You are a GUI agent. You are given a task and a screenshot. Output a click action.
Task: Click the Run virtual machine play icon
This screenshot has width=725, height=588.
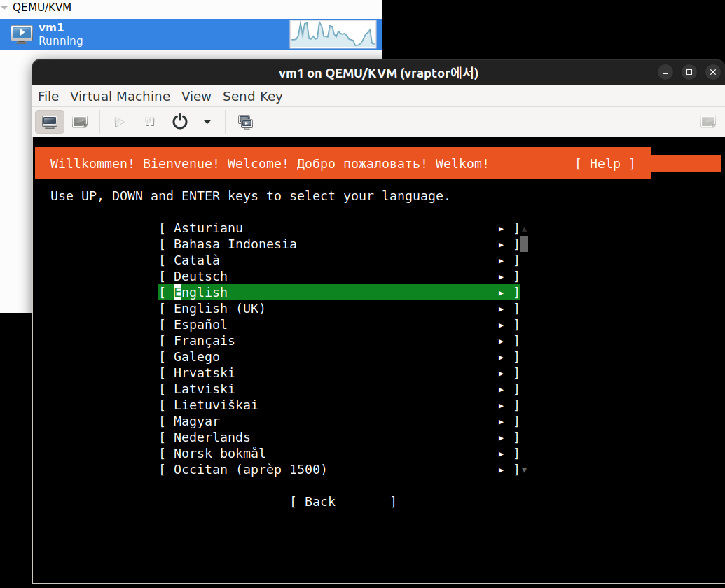pyautogui.click(x=119, y=122)
